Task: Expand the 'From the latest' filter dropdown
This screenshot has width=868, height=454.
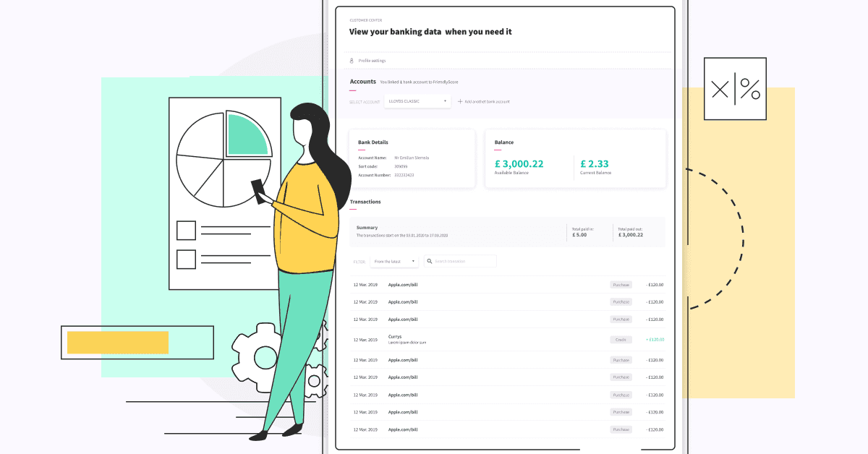Action: coord(393,261)
